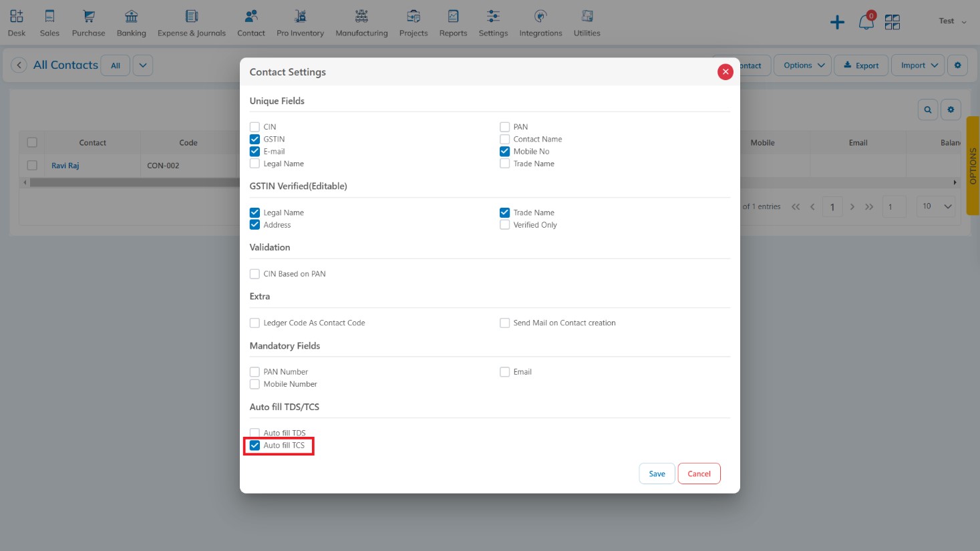980x551 pixels.
Task: Close Contact Settings with red X
Action: pyautogui.click(x=725, y=72)
